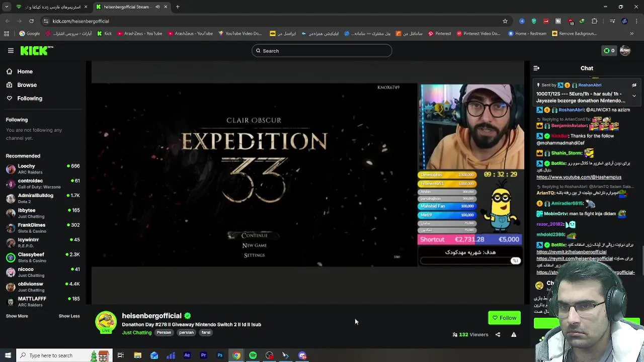Follow the heisenbergofficial channel

point(504,318)
